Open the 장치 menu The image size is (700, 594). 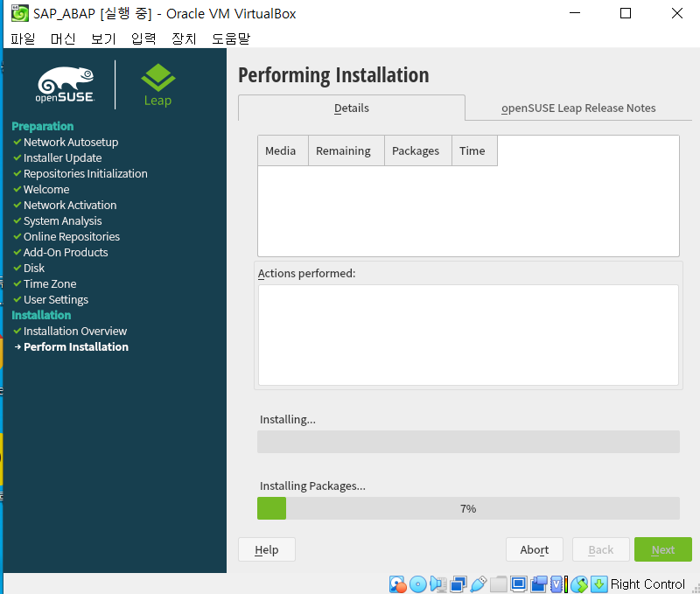(184, 38)
